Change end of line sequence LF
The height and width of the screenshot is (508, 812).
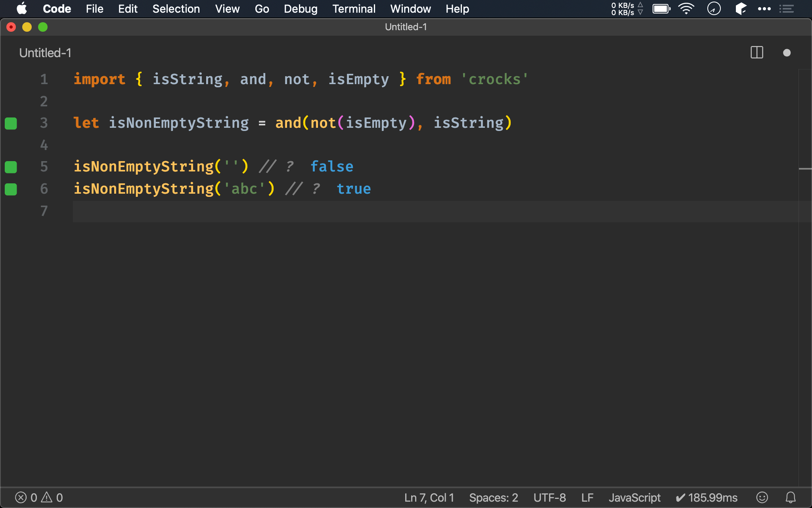(x=587, y=498)
